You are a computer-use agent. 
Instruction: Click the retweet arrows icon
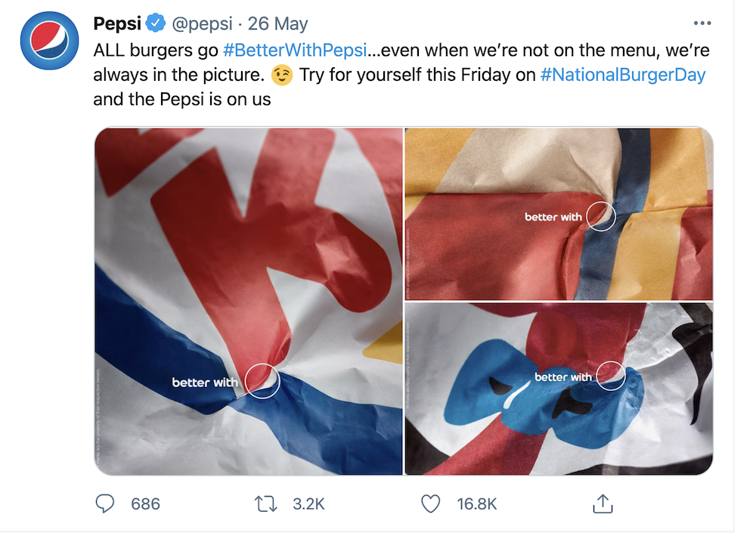coord(266,504)
